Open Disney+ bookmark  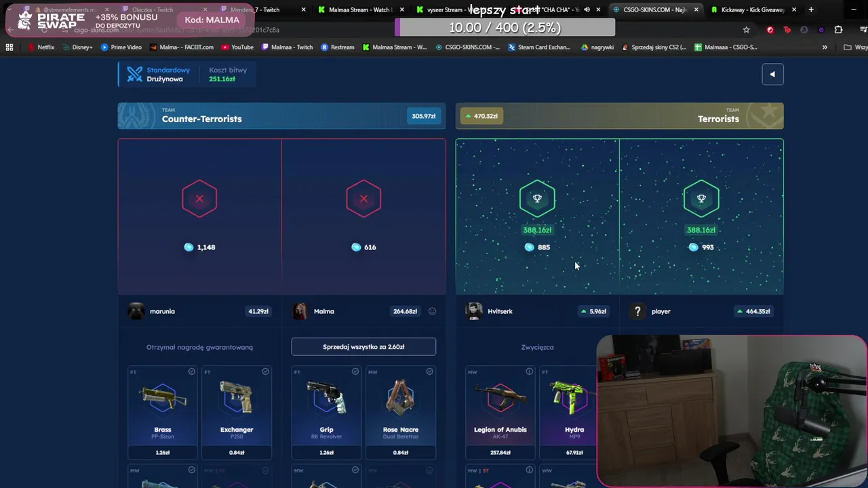coord(77,47)
